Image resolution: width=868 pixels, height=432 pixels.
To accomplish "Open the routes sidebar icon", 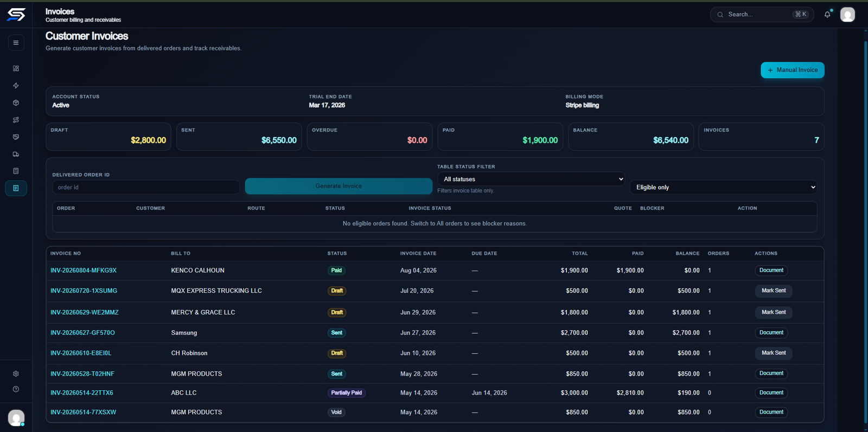I will tap(16, 120).
